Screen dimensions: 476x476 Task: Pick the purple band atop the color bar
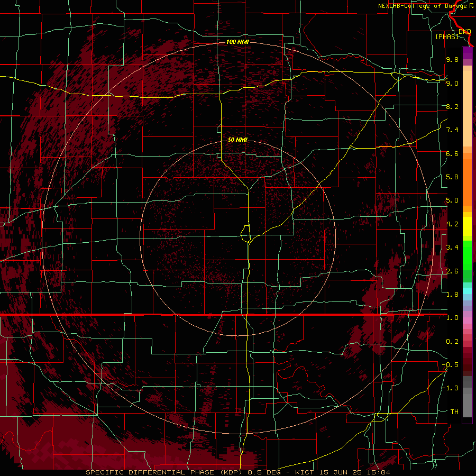[467, 53]
